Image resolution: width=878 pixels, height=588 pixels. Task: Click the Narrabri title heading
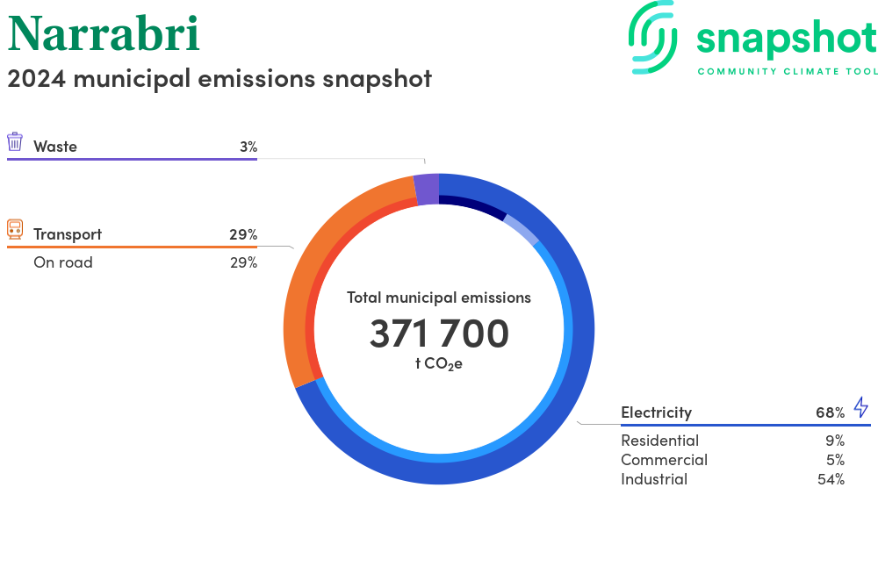click(104, 33)
